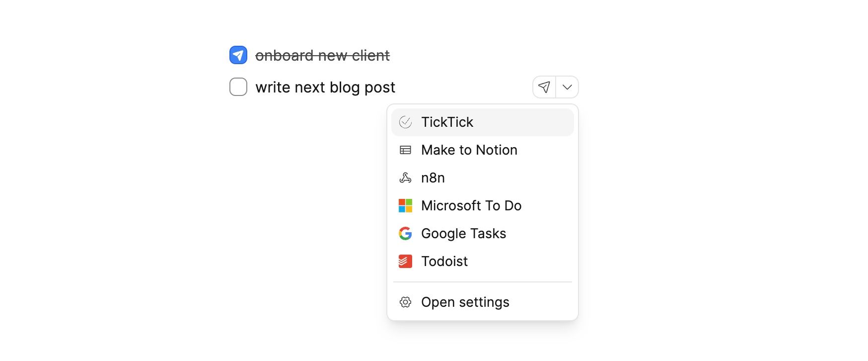Click the TickTick checkmark icon
Image resolution: width=868 pixels, height=361 pixels.
(x=405, y=122)
